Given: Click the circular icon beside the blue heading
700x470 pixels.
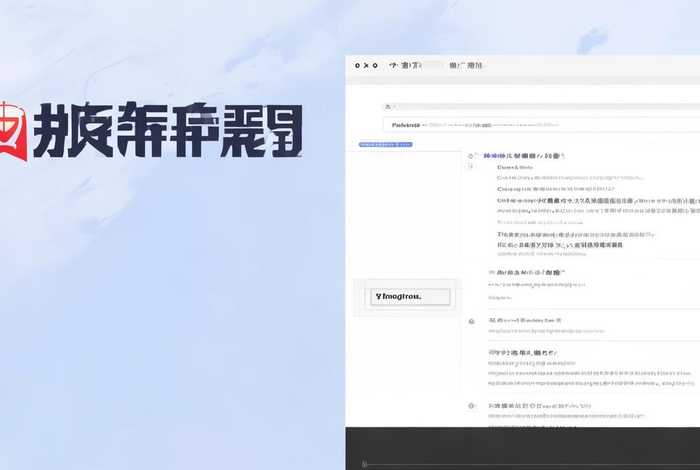Looking at the screenshot, I should pyautogui.click(x=470, y=156).
